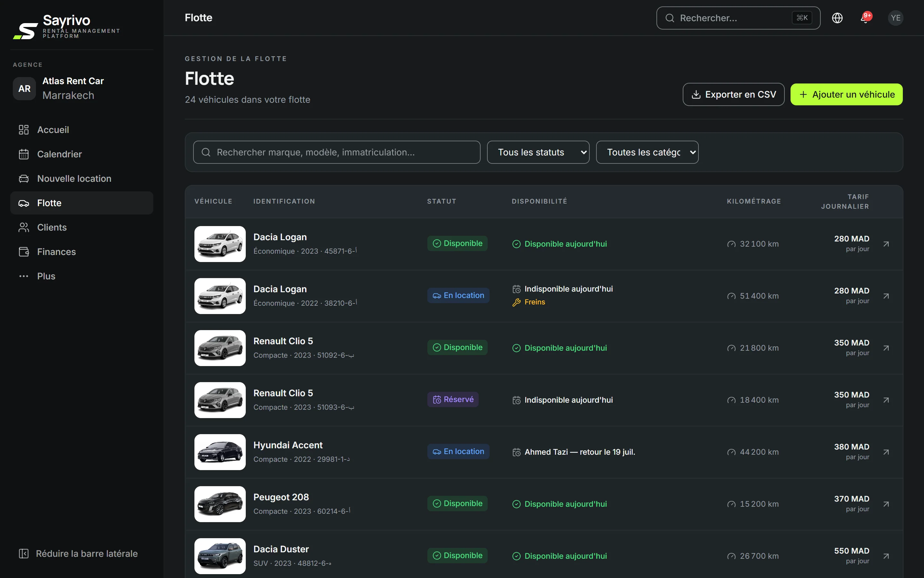
Task: Expand the Tous les statuts dropdown
Action: pos(538,152)
